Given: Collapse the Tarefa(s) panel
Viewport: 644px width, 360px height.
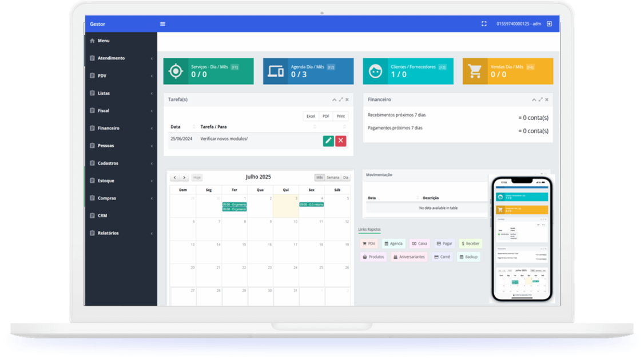Looking at the screenshot, I should (x=335, y=99).
